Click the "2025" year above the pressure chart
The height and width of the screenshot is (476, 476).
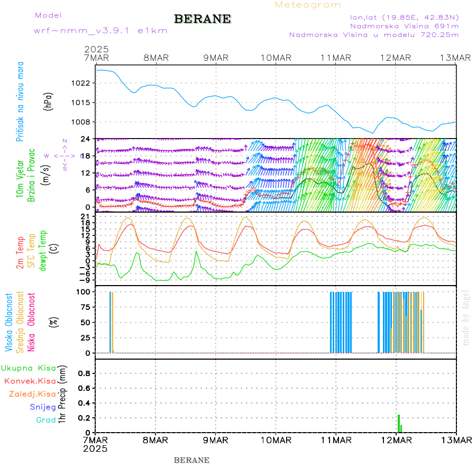click(96, 49)
